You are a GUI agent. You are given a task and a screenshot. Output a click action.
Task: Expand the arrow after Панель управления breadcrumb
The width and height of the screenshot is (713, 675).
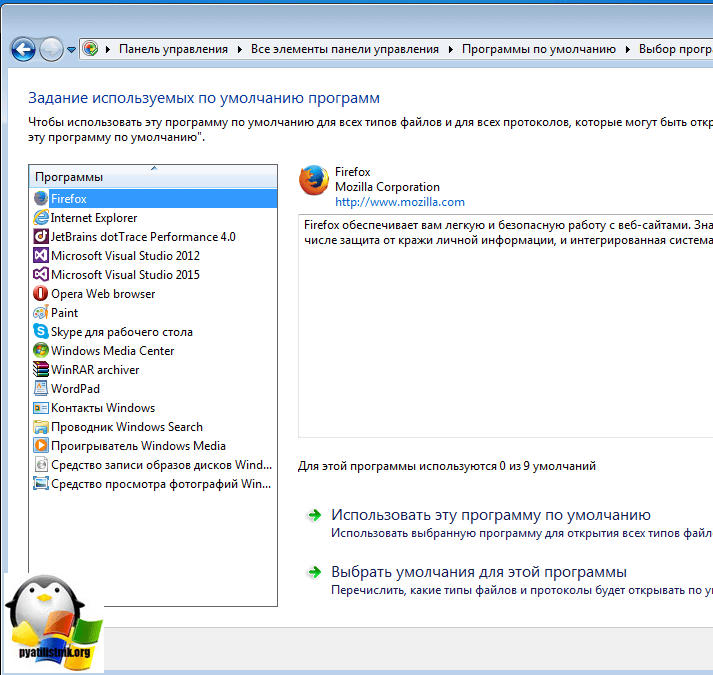coord(240,49)
